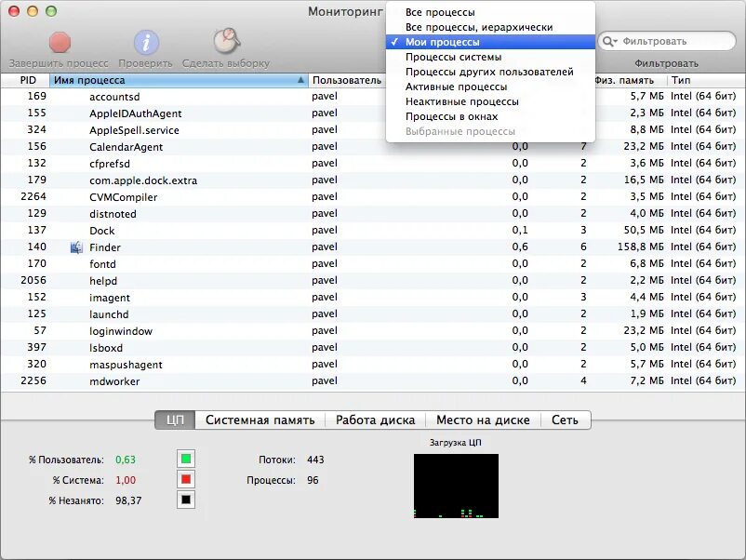746x560 pixels.
Task: Select the imagent process row
Action: 373,298
